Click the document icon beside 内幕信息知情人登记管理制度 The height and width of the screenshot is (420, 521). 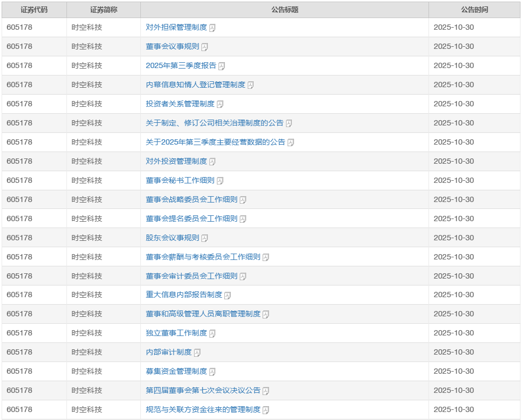(251, 85)
